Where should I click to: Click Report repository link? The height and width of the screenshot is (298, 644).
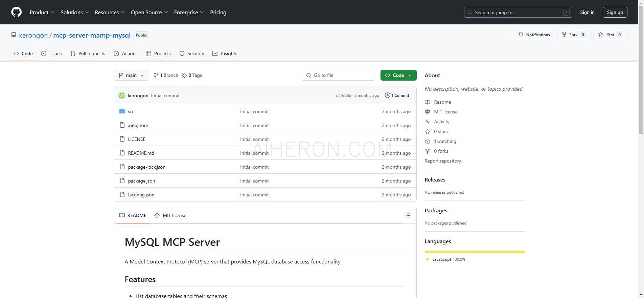click(x=443, y=161)
